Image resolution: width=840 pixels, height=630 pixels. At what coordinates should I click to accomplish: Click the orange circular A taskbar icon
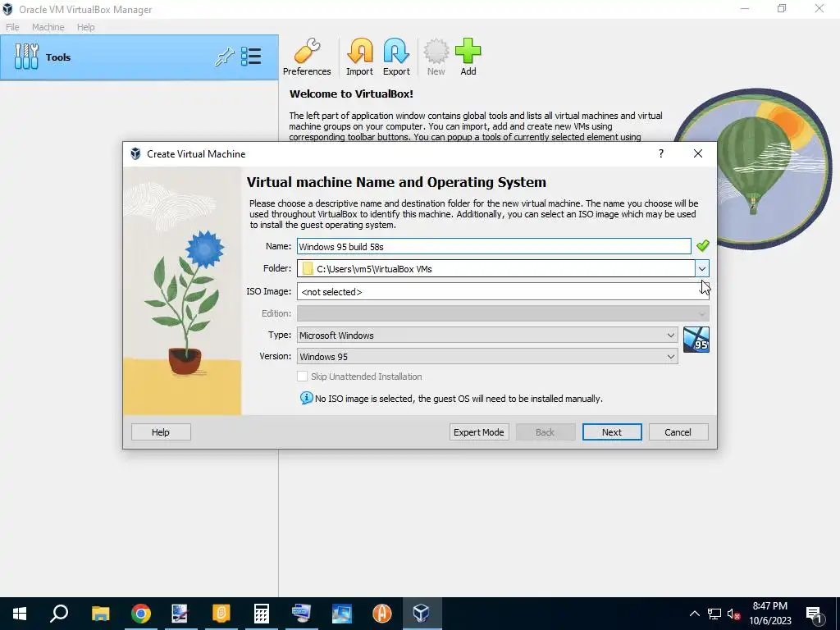(382, 614)
